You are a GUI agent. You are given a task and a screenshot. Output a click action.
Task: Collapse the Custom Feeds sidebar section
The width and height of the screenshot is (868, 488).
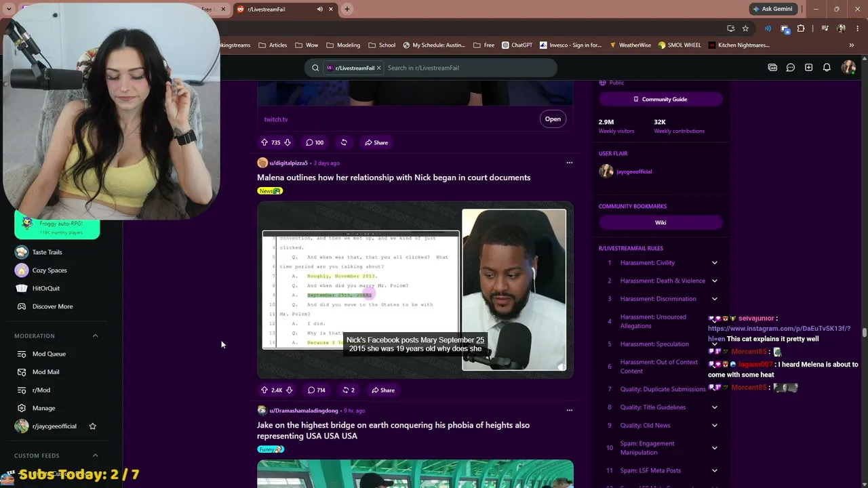[x=95, y=455]
